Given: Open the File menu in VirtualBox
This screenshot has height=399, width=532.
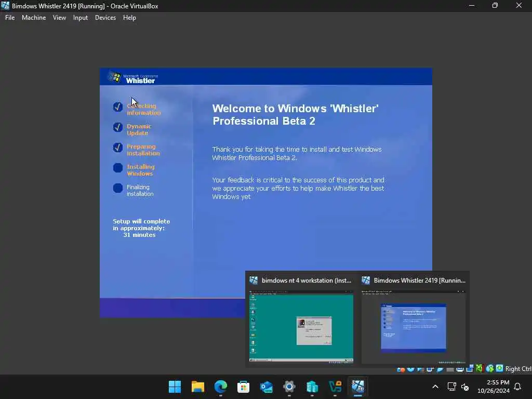Looking at the screenshot, I should [10, 18].
